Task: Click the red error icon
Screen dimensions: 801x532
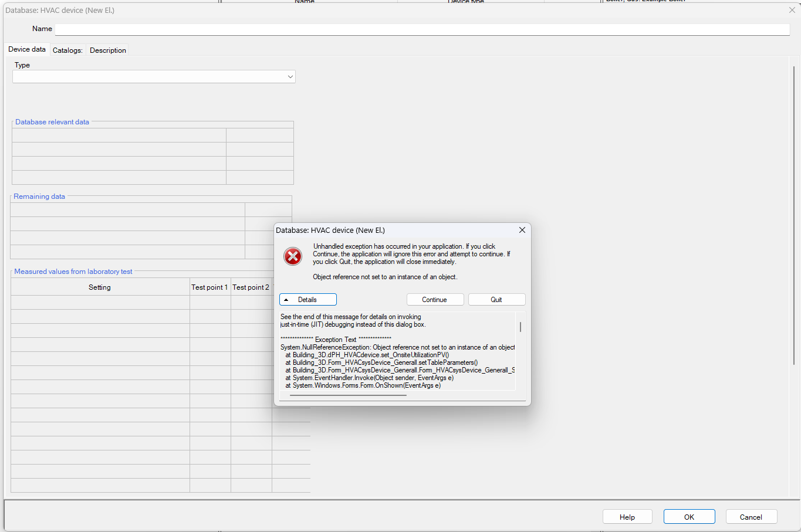Action: tap(292, 256)
